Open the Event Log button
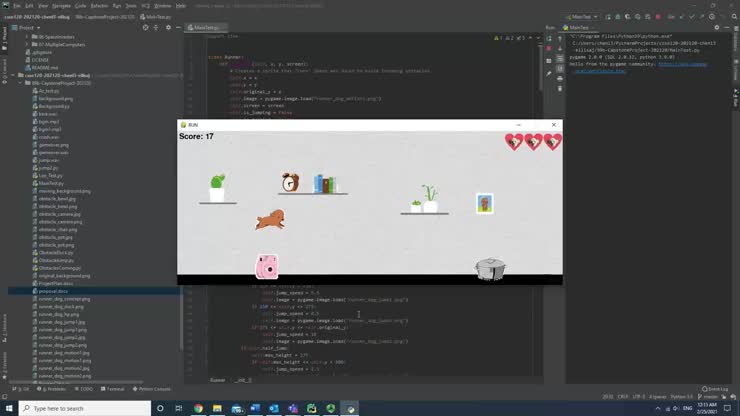This screenshot has height=416, width=740. click(715, 389)
